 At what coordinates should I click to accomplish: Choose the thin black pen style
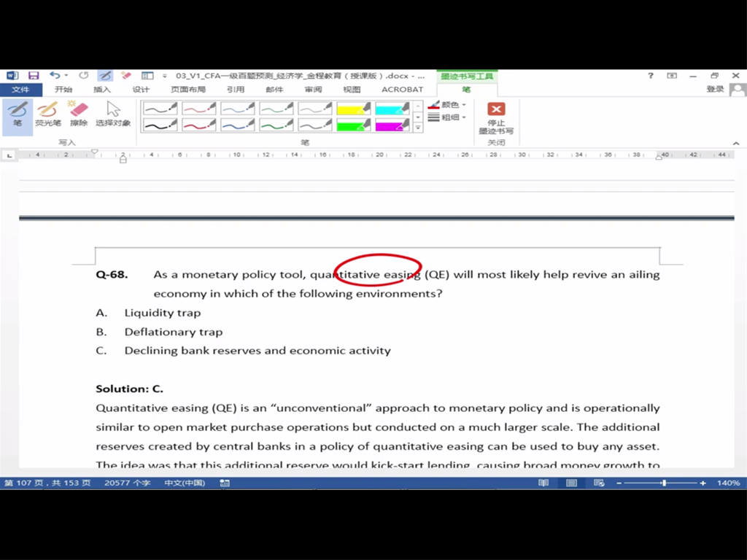point(160,109)
